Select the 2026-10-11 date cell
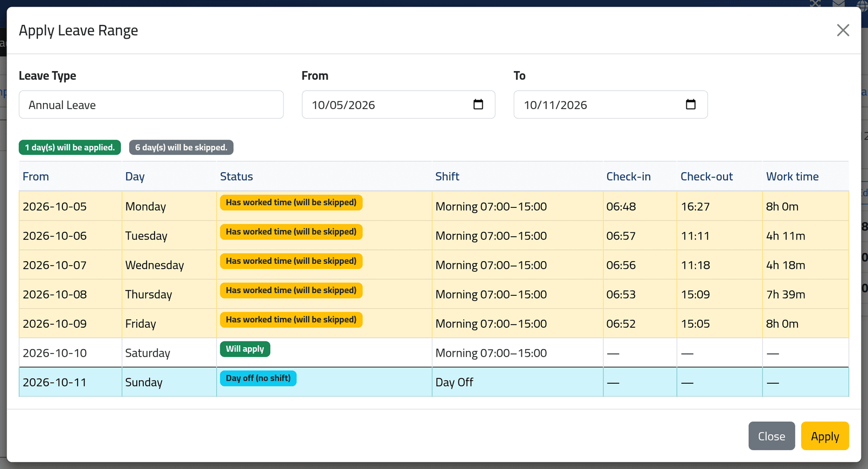This screenshot has width=868, height=469. 71,382
